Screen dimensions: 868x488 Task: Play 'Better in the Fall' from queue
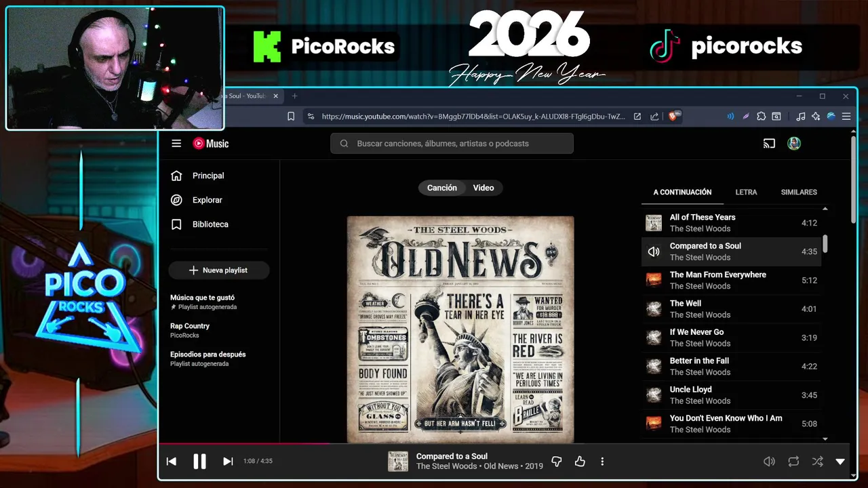(731, 366)
